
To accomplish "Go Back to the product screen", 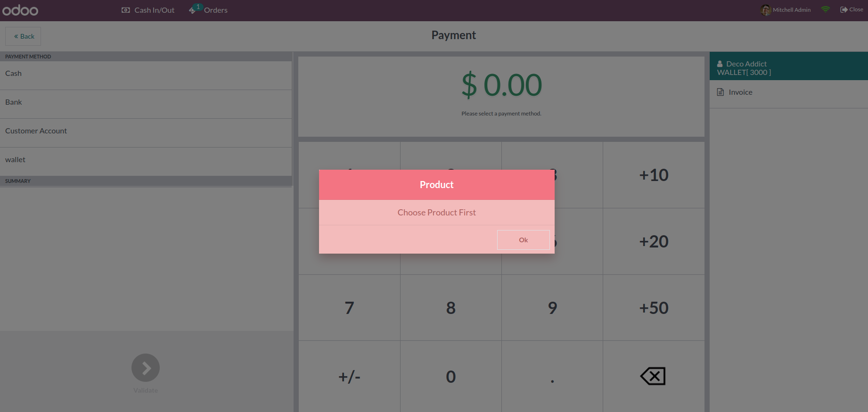I will [23, 36].
